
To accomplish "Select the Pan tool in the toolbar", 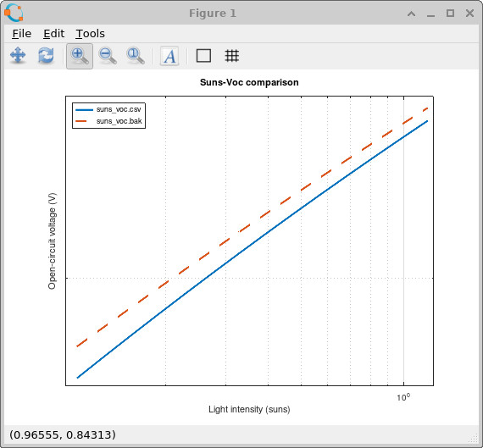I will [x=18, y=56].
